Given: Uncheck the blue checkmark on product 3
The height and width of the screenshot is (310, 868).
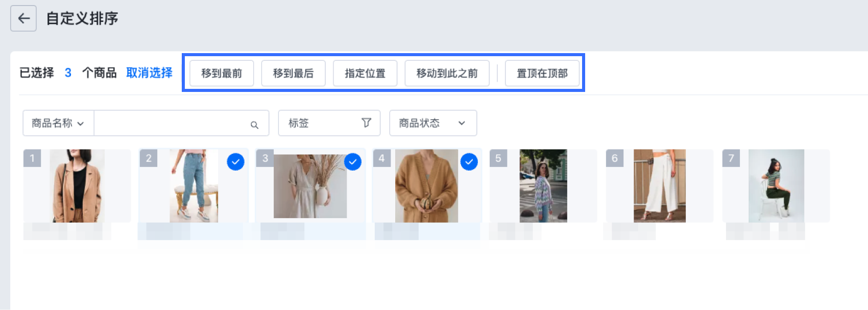Looking at the screenshot, I should click(x=353, y=162).
